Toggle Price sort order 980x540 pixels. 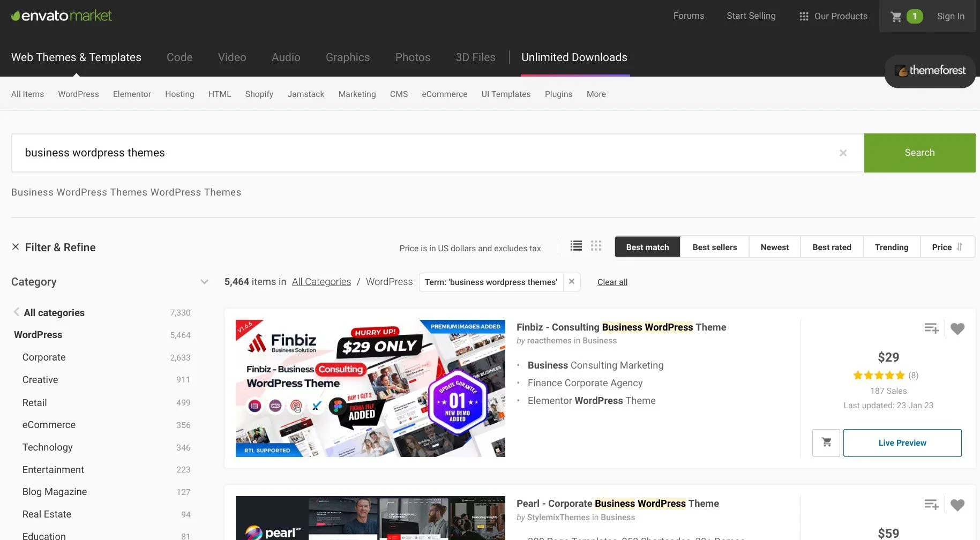pyautogui.click(x=947, y=247)
